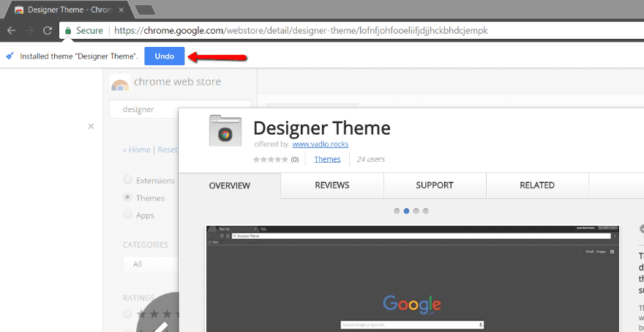Screen dimensions: 644x332
Task: Go to the Home link in sidebar
Action: pyautogui.click(x=139, y=150)
